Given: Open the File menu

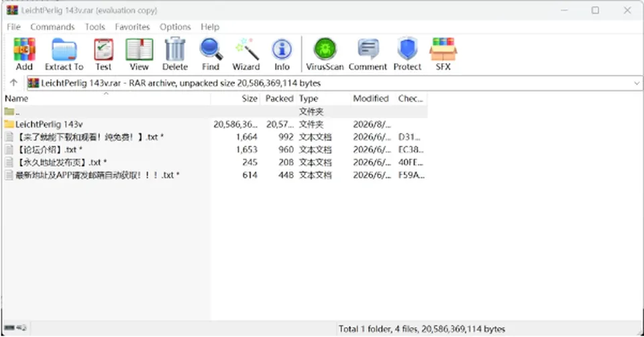Looking at the screenshot, I should [13, 27].
